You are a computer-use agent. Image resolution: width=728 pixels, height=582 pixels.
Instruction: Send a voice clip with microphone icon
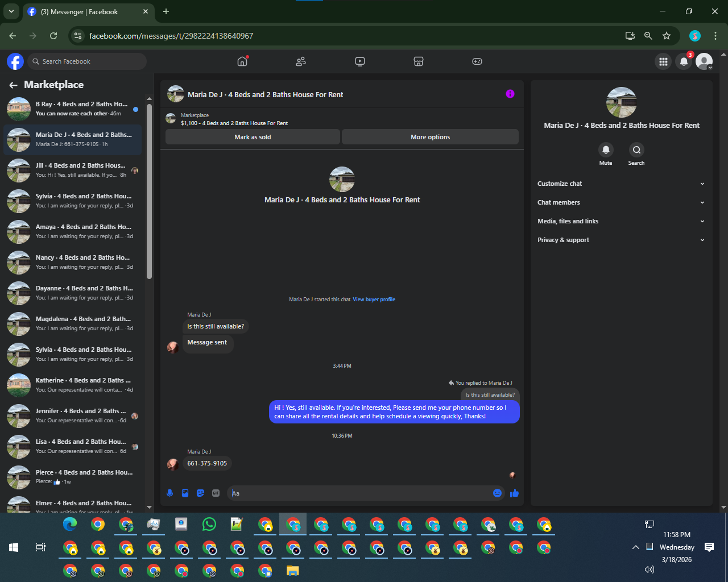169,493
